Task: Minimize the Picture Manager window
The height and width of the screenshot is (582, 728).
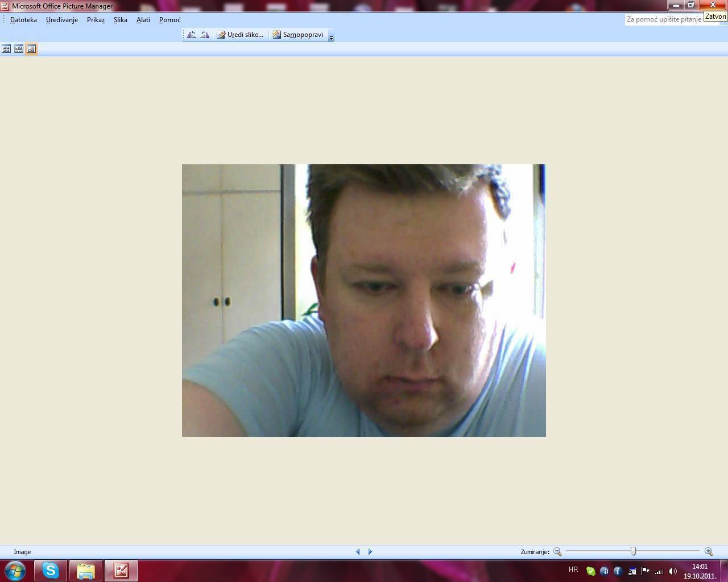Action: (676, 5)
